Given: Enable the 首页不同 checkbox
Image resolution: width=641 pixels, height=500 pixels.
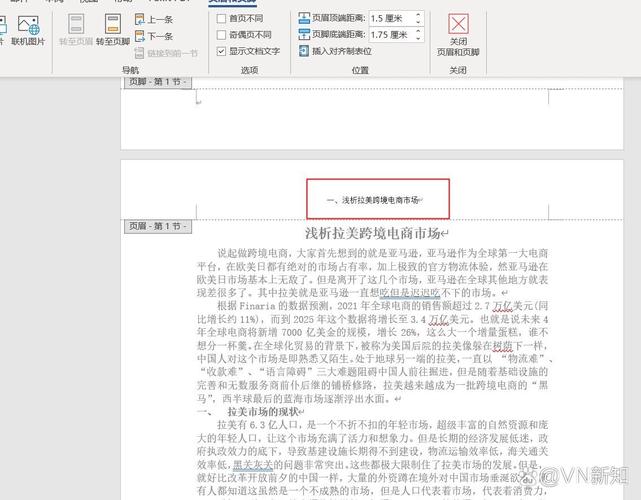Looking at the screenshot, I should pos(221,18).
